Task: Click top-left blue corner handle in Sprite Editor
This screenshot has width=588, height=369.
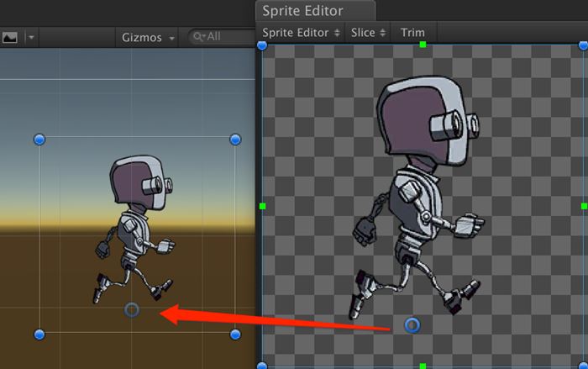Action: (x=262, y=45)
